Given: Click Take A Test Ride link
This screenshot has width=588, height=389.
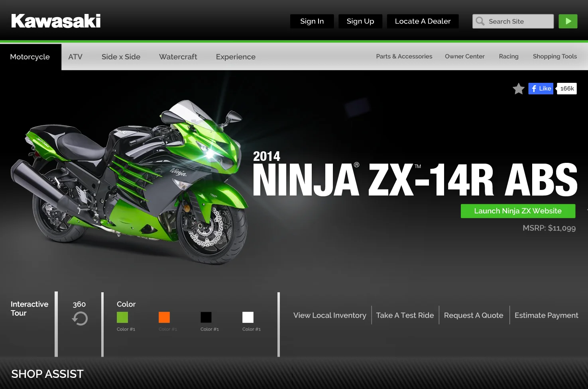Looking at the screenshot, I should [x=405, y=315].
